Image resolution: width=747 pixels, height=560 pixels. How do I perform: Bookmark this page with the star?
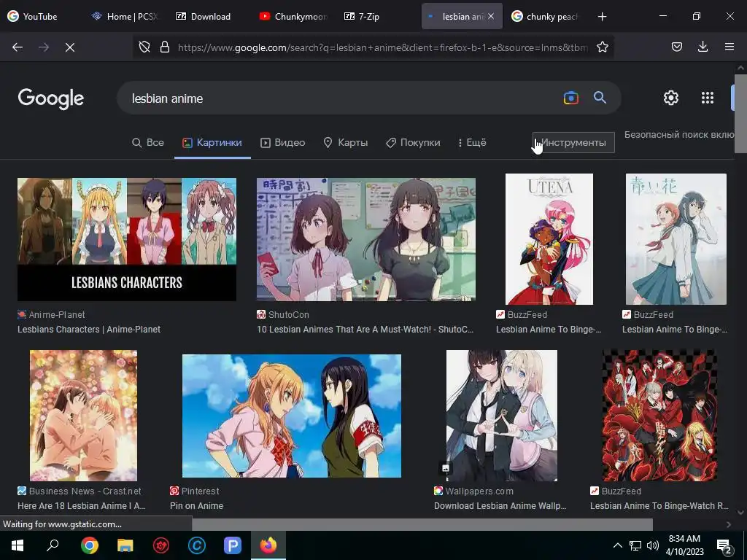pos(602,47)
